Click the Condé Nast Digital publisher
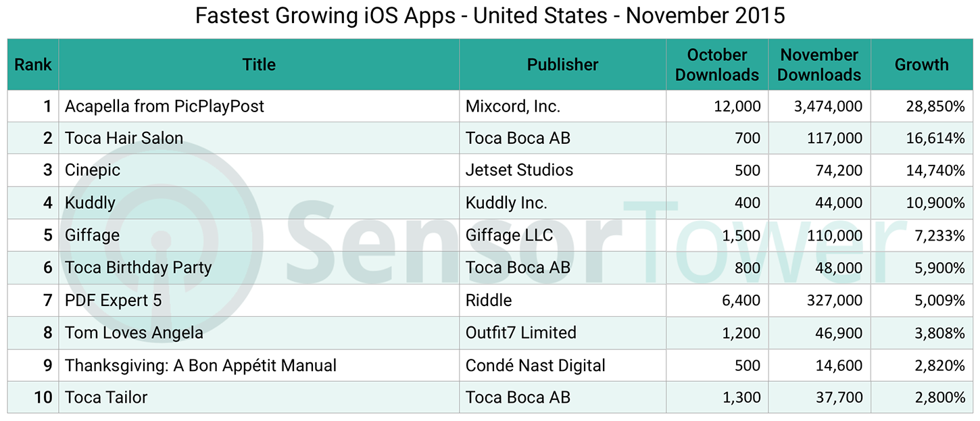The image size is (980, 421). pyautogui.click(x=535, y=366)
